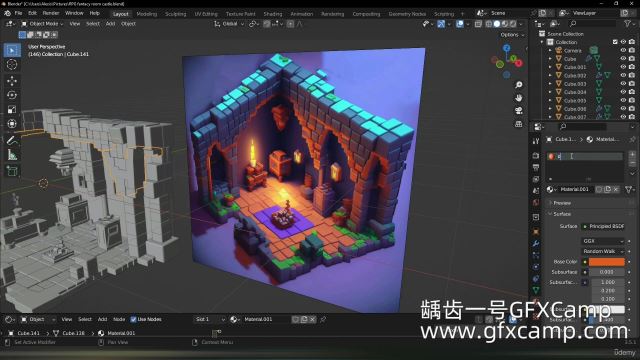Open the viewport Options button
The width and height of the screenshot is (640, 360).
tap(512, 35)
